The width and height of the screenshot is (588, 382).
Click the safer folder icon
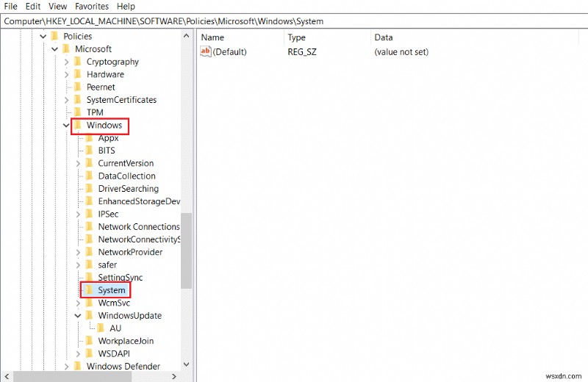click(x=89, y=264)
